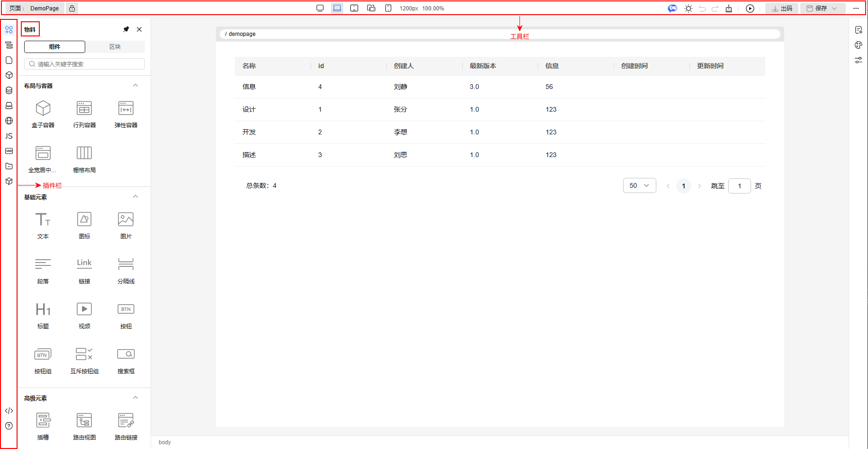Screen dimensions: 868x449
Task: Switch to the 区块 tab
Action: pos(115,47)
